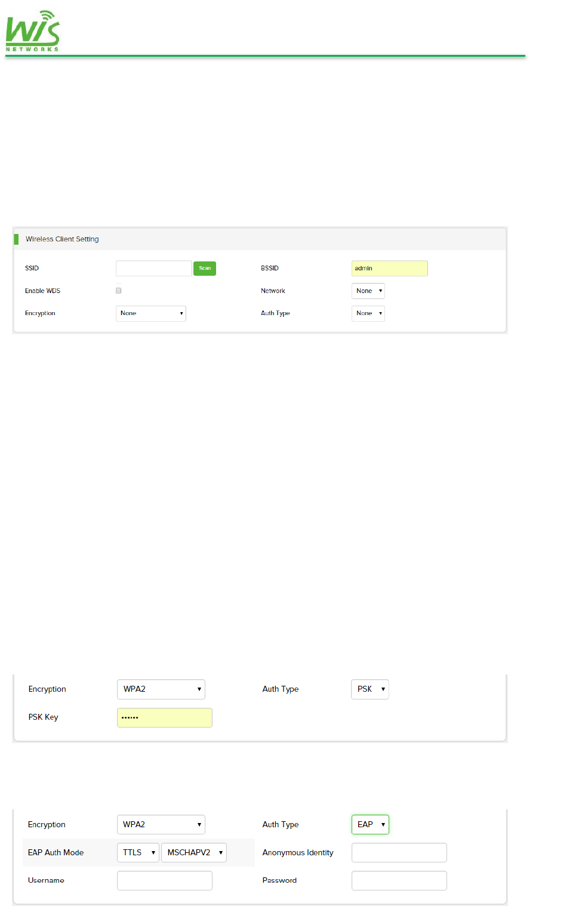This screenshot has height=906, width=588.
Task: Open the WPA2 Encryption dropdown above EAP Auth Mode
Action: tap(161, 825)
